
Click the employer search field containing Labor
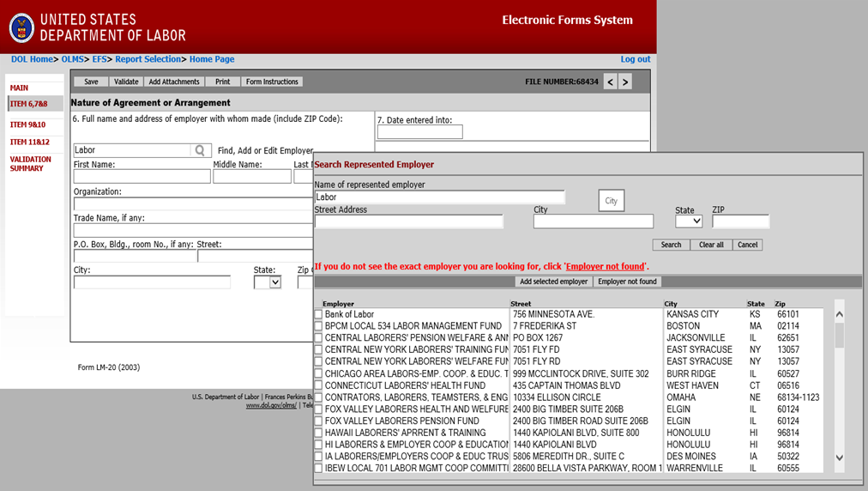click(132, 150)
